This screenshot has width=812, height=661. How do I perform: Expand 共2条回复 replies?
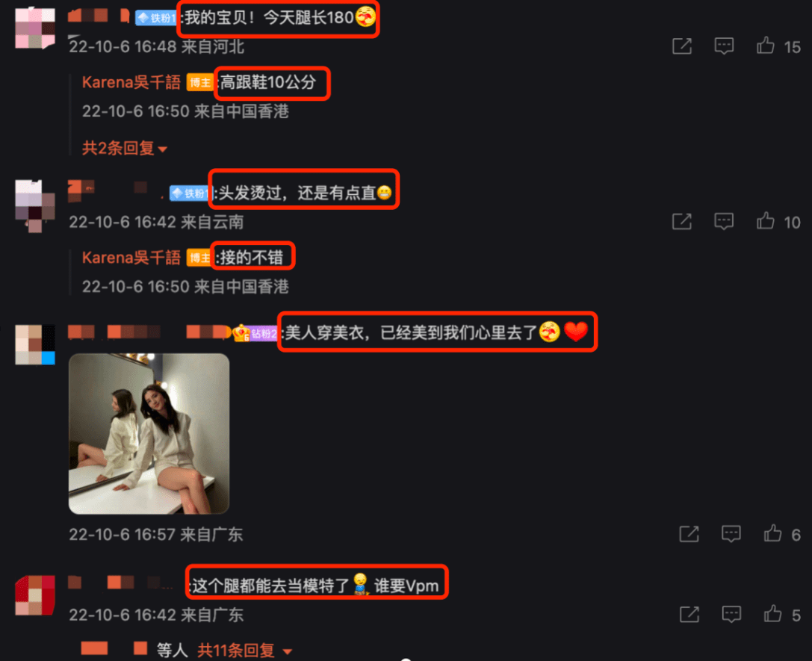pos(124,149)
